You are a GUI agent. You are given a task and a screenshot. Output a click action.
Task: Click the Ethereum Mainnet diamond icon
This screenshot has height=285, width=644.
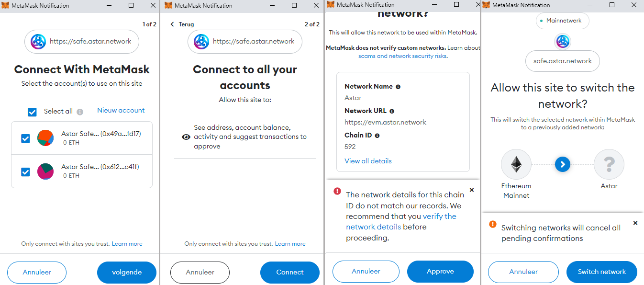[516, 164]
